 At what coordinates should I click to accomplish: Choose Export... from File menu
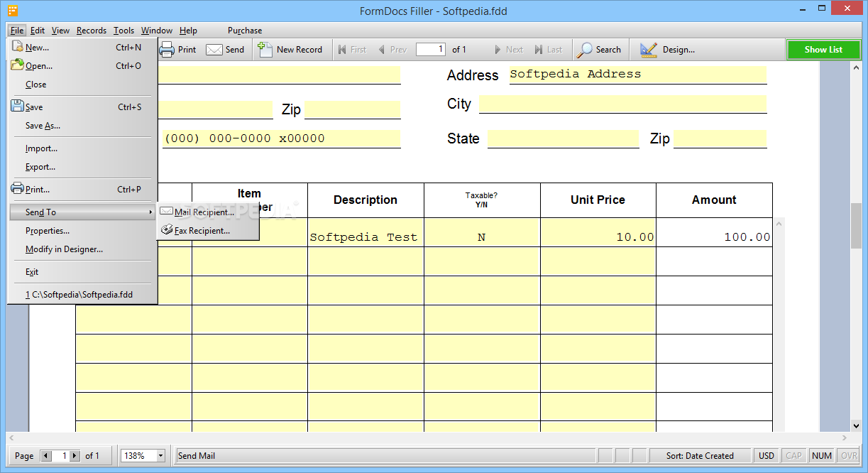(x=82, y=167)
